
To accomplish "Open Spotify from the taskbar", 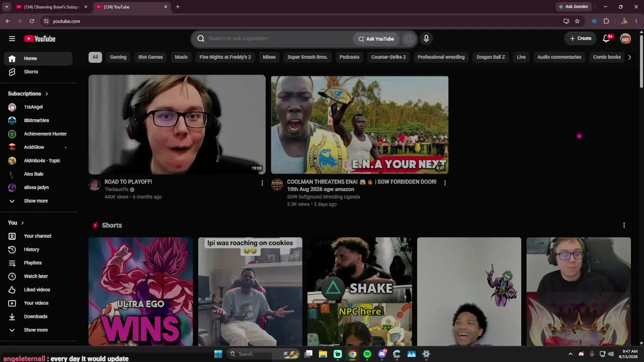I will coord(367,354).
